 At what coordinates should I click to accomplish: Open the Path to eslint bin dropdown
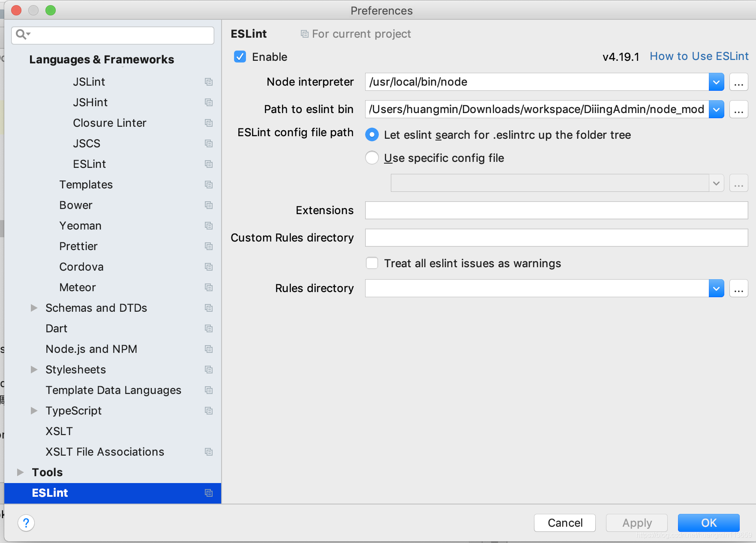point(716,109)
